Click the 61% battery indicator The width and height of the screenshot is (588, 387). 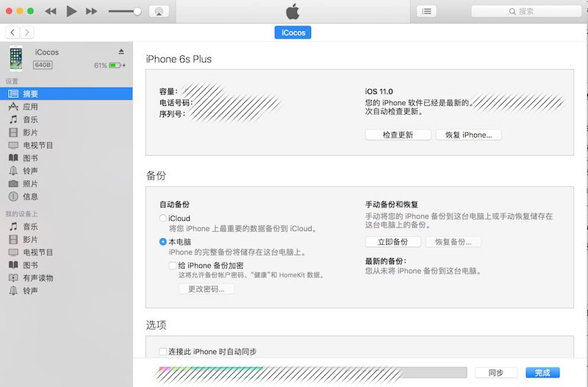[x=110, y=65]
